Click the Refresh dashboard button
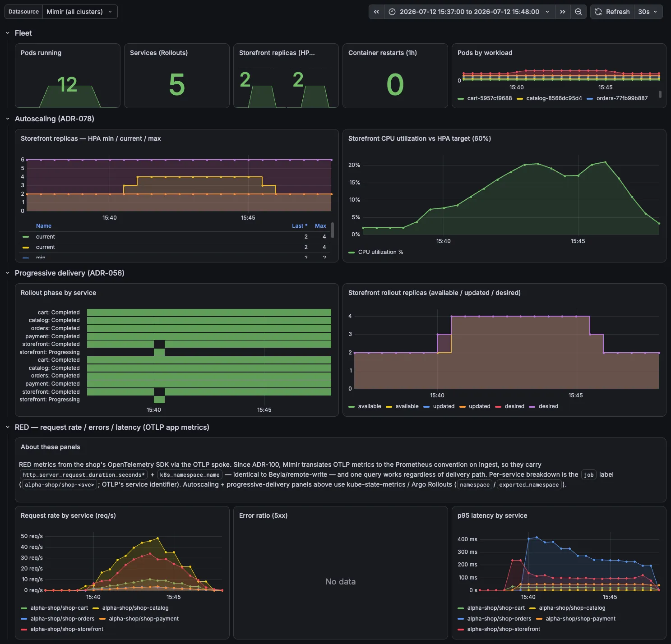 612,12
